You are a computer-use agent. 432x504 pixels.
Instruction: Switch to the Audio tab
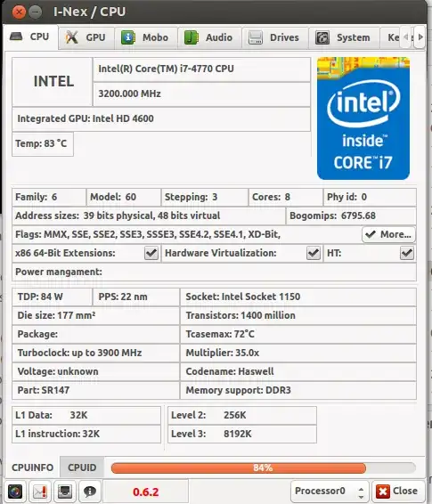coord(209,37)
